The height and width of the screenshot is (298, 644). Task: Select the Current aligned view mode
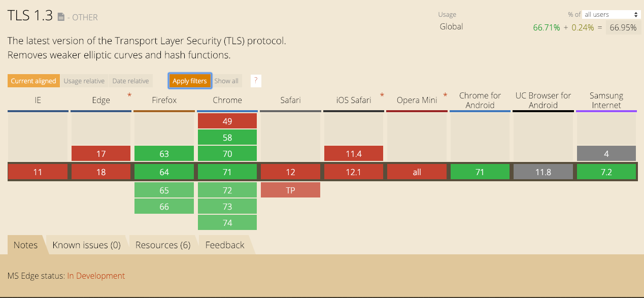[x=33, y=81]
